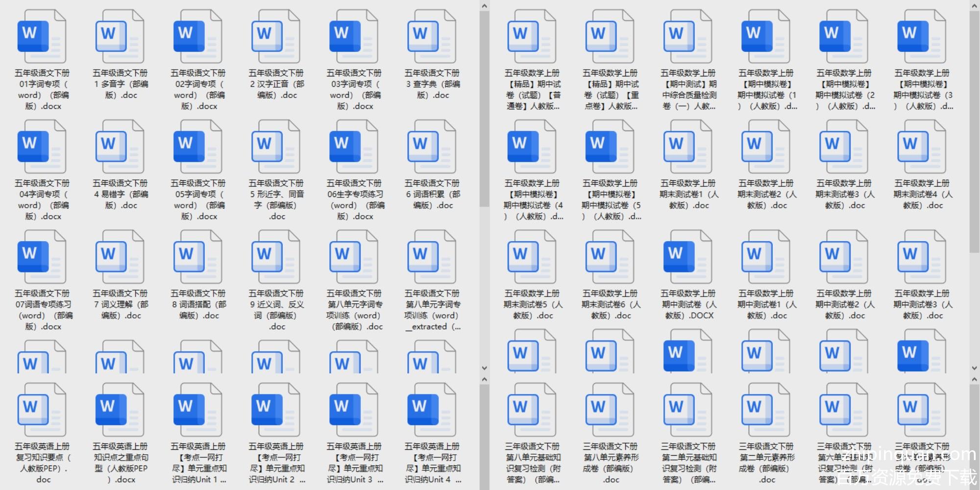The image size is (980, 490).
Task: Click the Word icon for 02字词专项 (word)
Action: click(197, 37)
